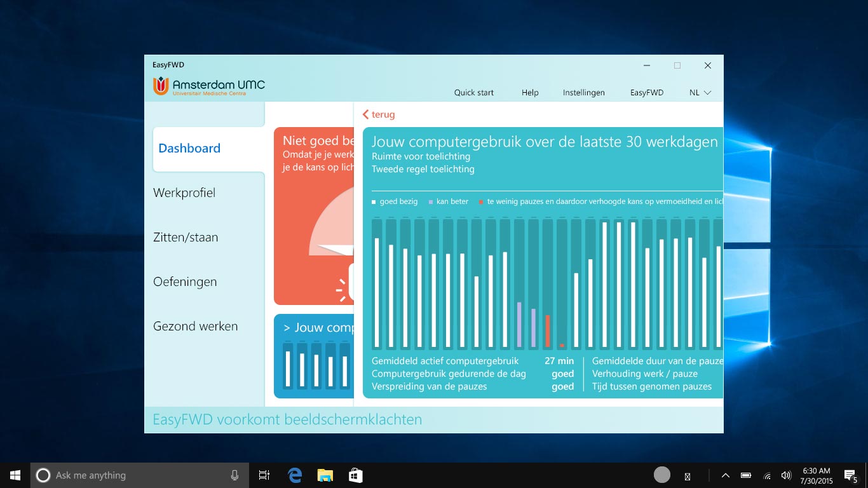868x488 pixels.
Task: Open the Werkprofiel section
Action: [184, 193]
